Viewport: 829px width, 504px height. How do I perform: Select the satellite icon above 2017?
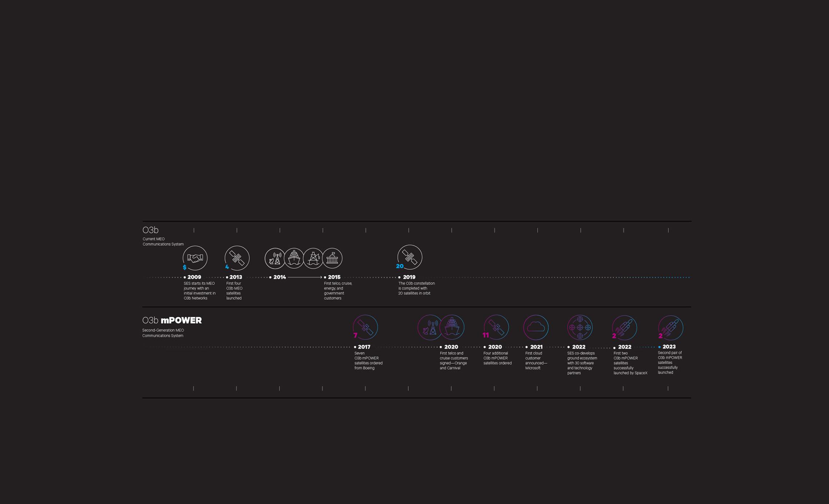[365, 327]
